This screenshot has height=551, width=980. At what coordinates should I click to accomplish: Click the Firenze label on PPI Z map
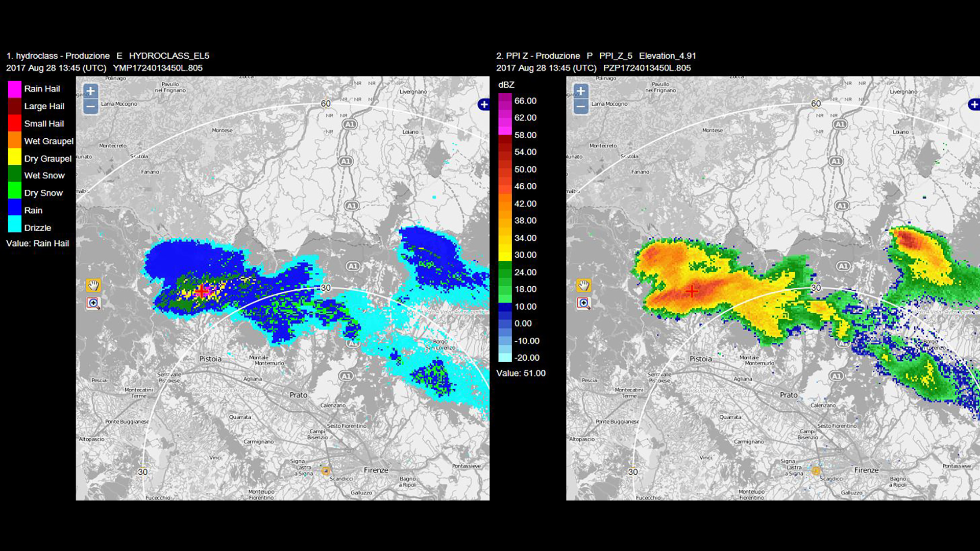tap(867, 470)
